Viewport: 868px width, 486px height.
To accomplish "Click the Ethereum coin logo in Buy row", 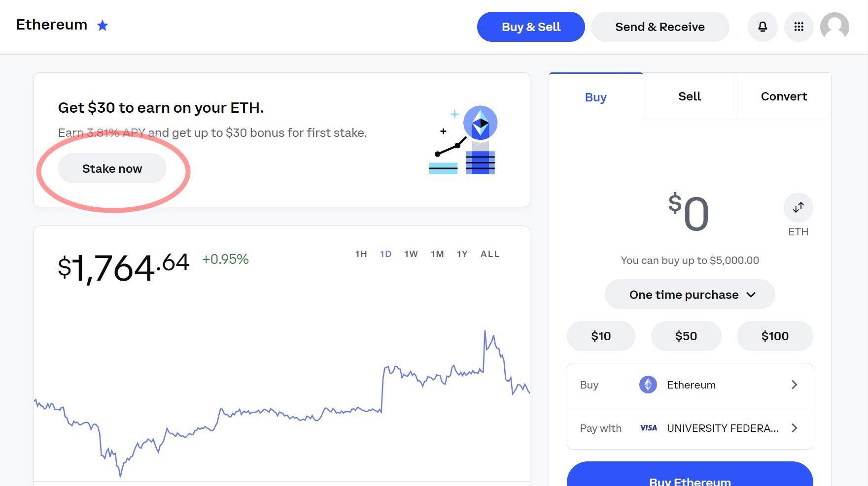I will [x=648, y=385].
